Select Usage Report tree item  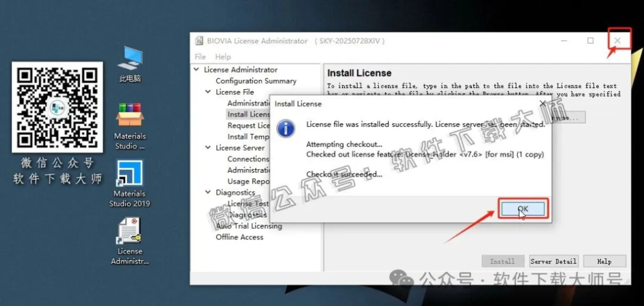249,182
